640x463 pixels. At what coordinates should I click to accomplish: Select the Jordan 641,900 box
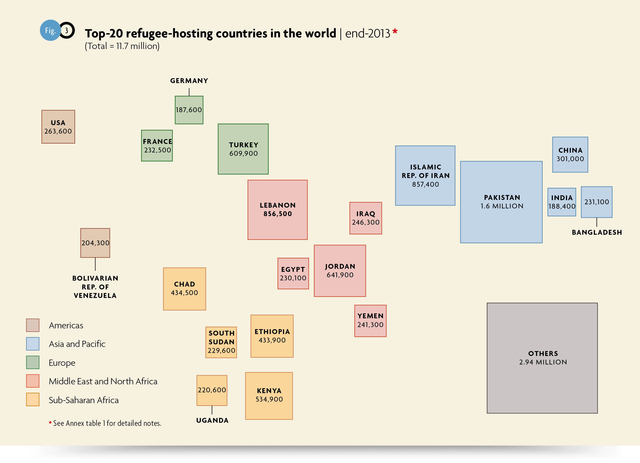tap(340, 270)
